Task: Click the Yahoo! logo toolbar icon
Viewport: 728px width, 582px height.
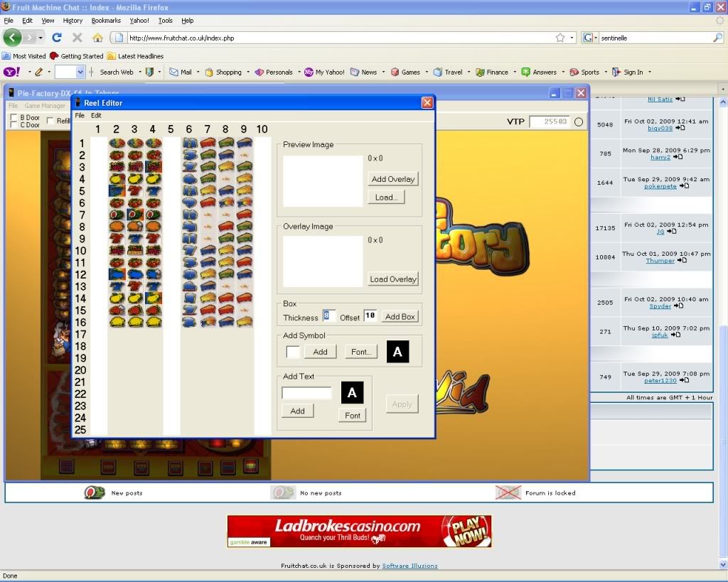Action: click(11, 72)
